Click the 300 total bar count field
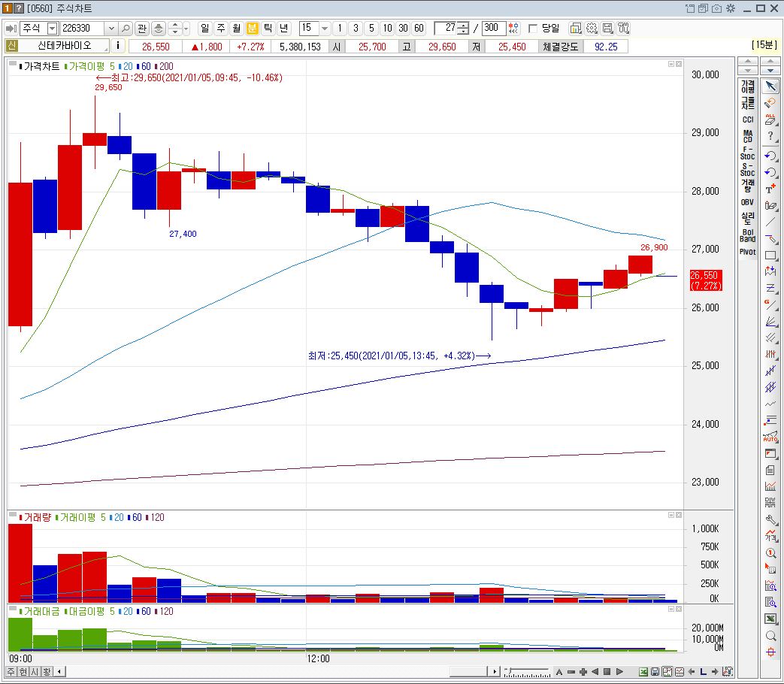This screenshot has height=684, width=784. 493,29
